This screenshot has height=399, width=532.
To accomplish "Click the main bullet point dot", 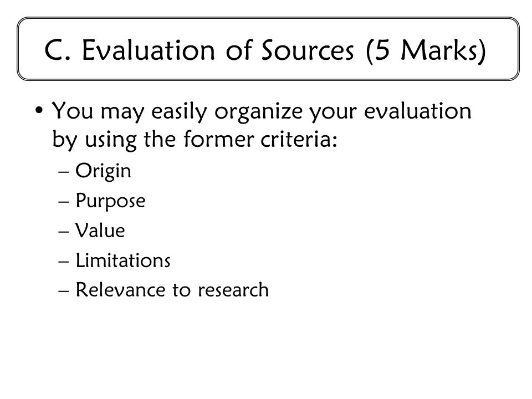I will pyautogui.click(x=39, y=110).
